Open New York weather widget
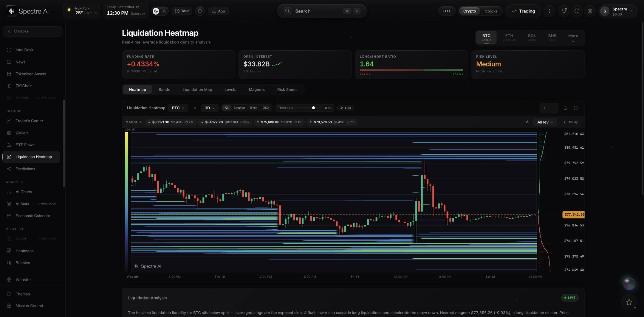This screenshot has width=644, height=317. tap(82, 11)
